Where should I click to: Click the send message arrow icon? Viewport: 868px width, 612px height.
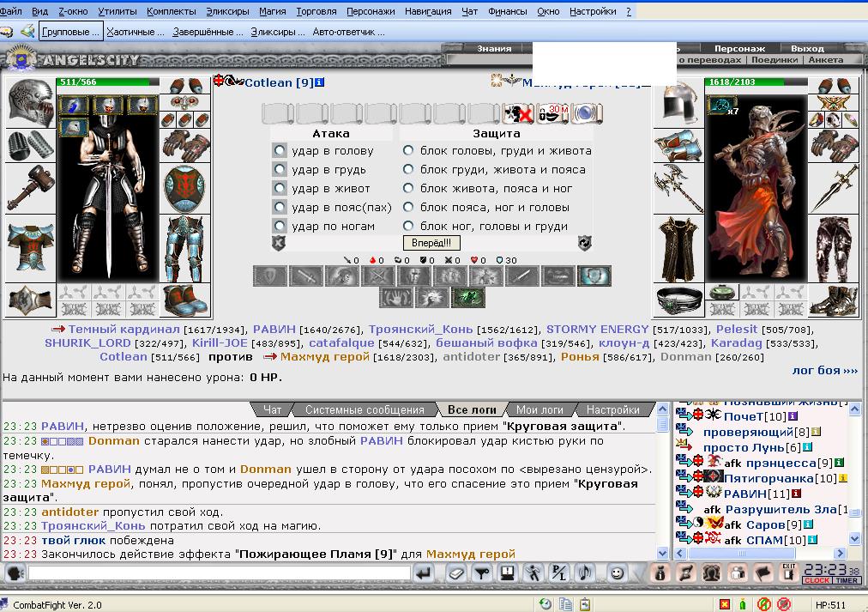coord(424,573)
